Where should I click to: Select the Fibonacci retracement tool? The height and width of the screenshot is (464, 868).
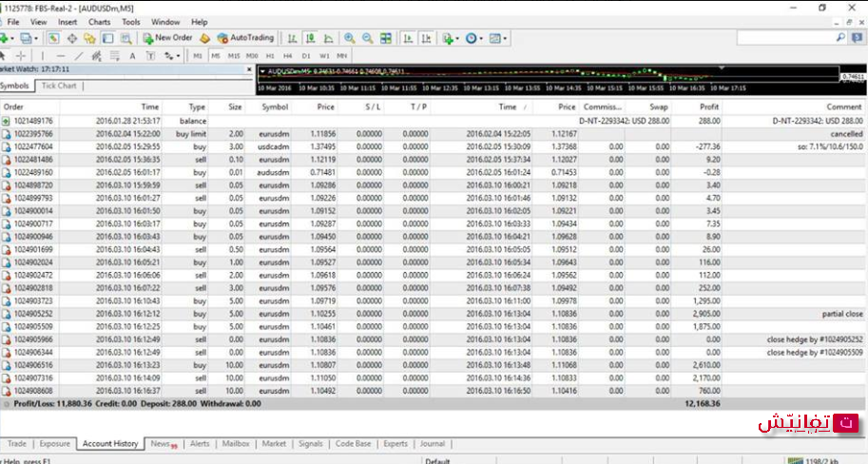[115, 56]
